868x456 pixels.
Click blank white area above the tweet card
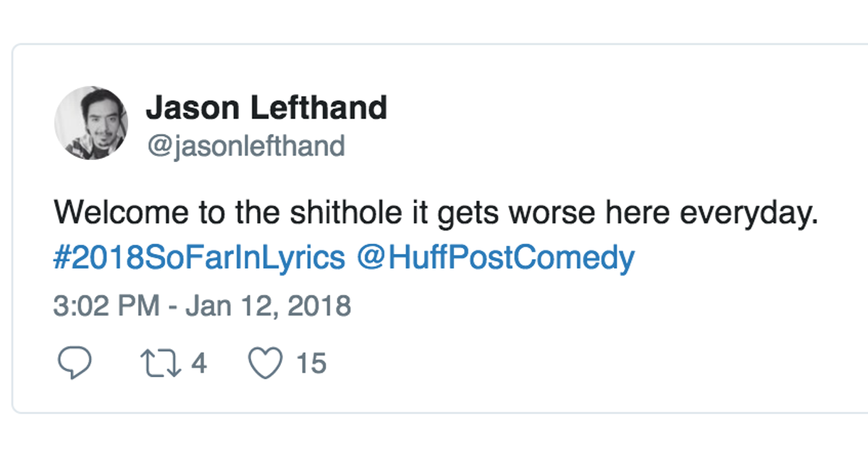pyautogui.click(x=434, y=20)
